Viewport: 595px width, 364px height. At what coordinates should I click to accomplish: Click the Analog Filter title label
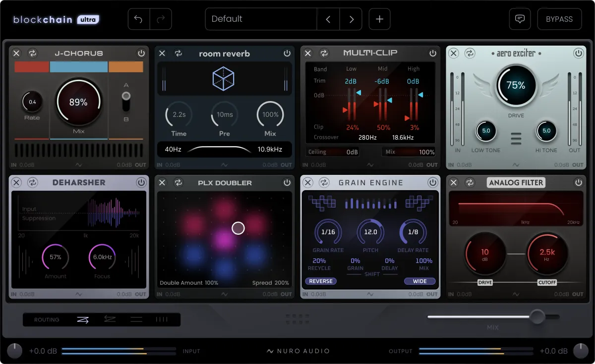point(516,183)
